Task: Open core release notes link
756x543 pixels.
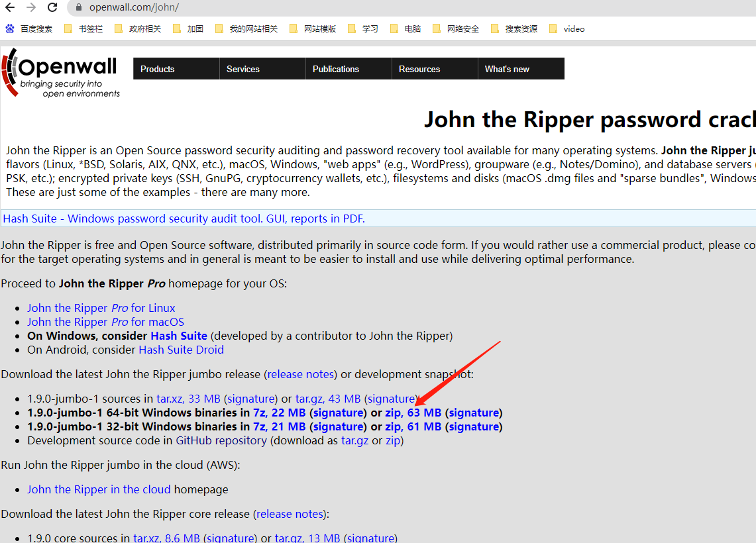Action: tap(290, 514)
